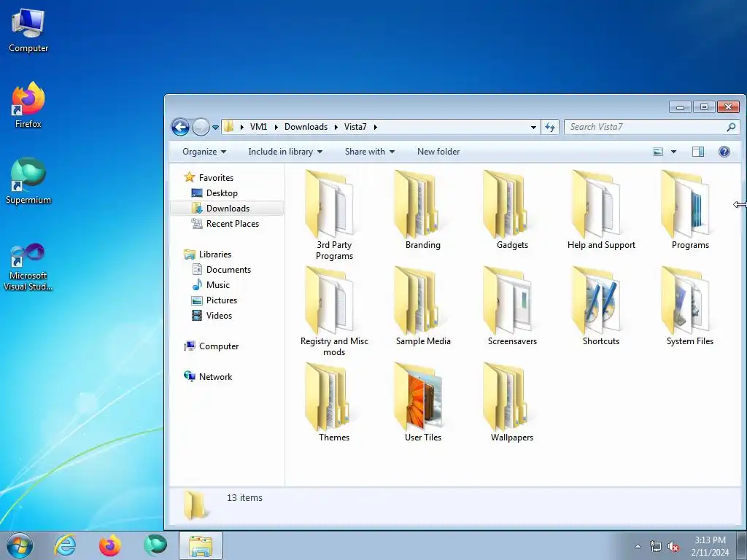Select the Gadgets folder
The width and height of the screenshot is (747, 560).
(512, 210)
